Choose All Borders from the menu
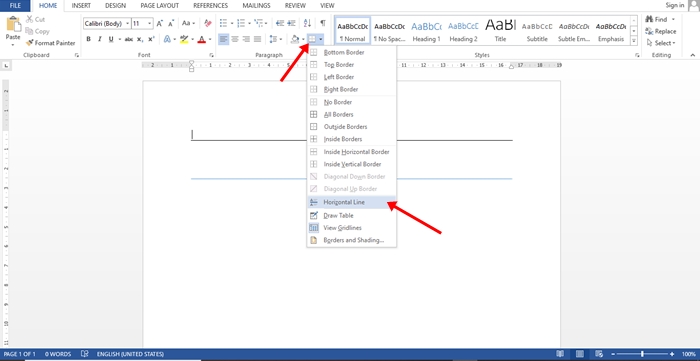700x361 pixels. [x=351, y=114]
